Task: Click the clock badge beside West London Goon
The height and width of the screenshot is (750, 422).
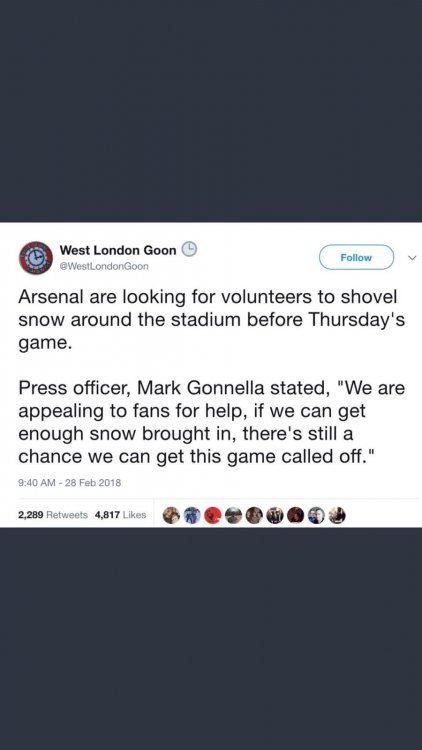Action: click(190, 249)
